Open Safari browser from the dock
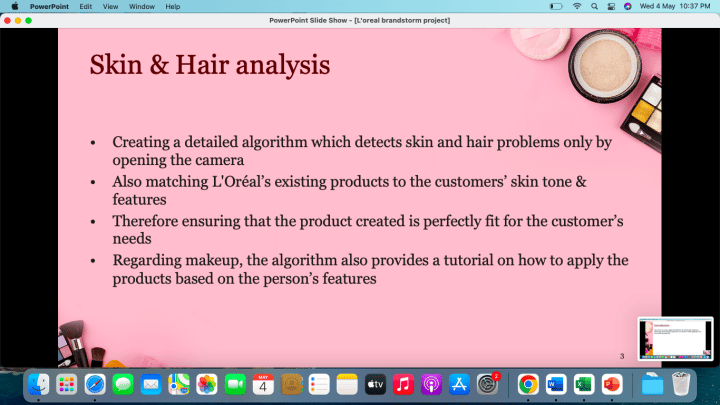Image resolution: width=720 pixels, height=405 pixels. (x=95, y=383)
